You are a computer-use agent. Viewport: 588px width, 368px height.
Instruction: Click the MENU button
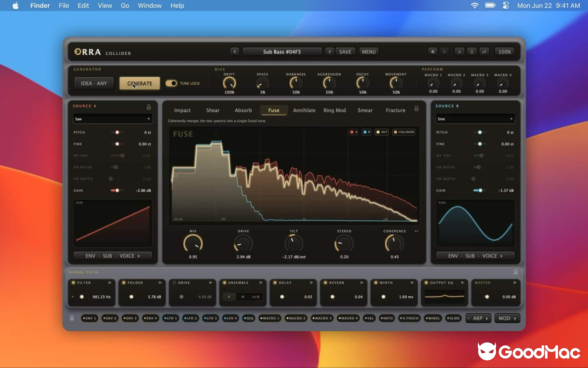pyautogui.click(x=369, y=52)
